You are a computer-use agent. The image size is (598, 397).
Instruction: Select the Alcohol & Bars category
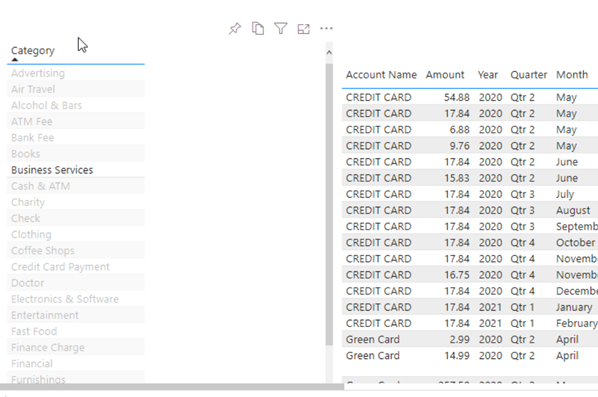[x=76, y=105]
